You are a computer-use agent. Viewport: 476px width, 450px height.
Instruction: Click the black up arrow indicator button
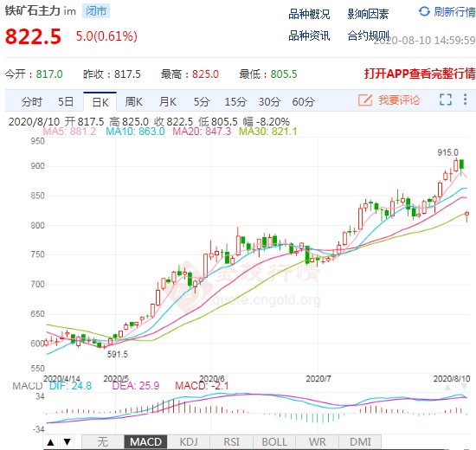(51, 442)
